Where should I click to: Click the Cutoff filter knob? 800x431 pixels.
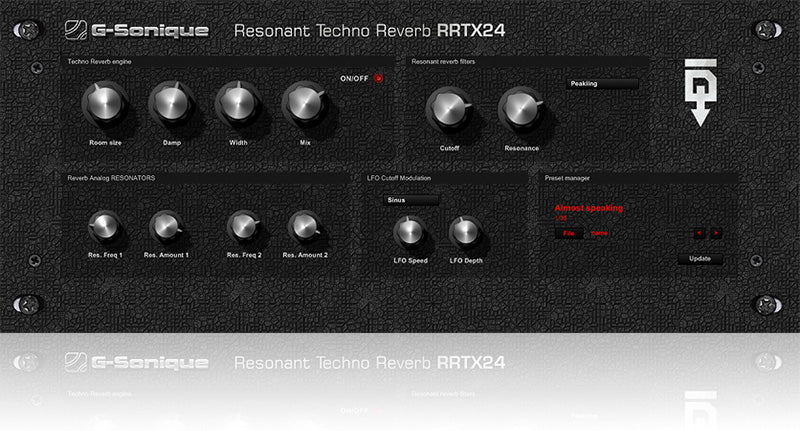449,109
